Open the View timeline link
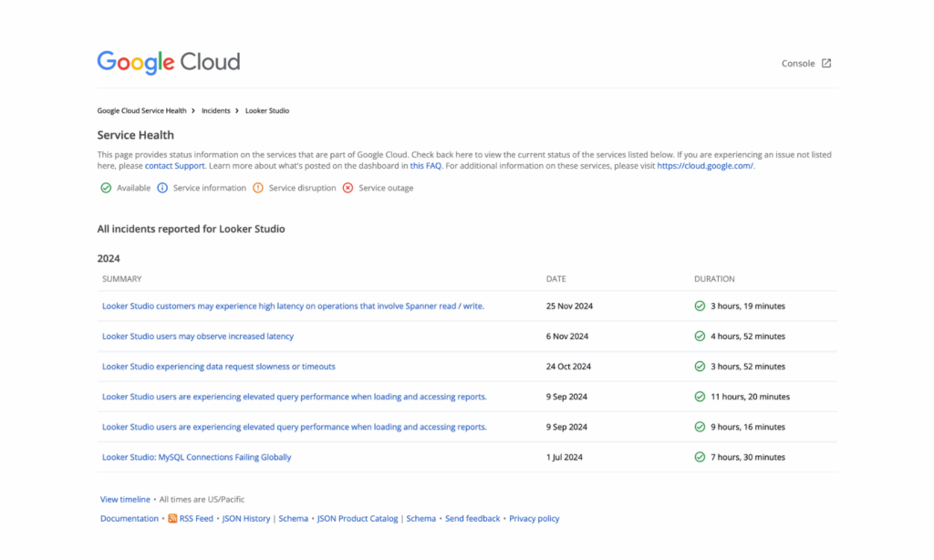 coord(125,499)
